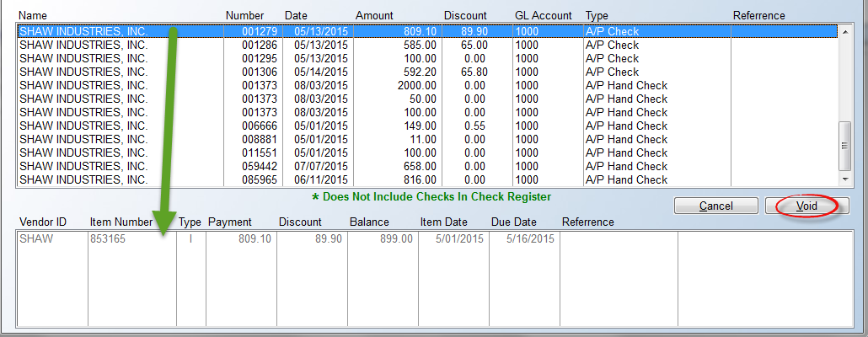Click item number 853165
The height and width of the screenshot is (337, 868).
(107, 239)
